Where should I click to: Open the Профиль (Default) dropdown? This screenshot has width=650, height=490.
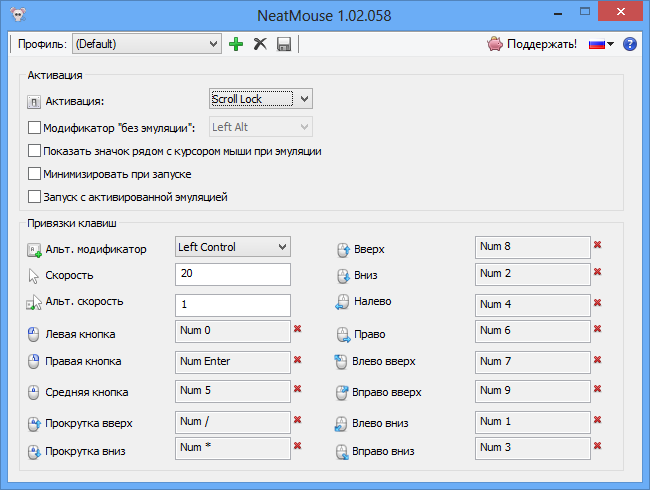pyautogui.click(x=147, y=44)
